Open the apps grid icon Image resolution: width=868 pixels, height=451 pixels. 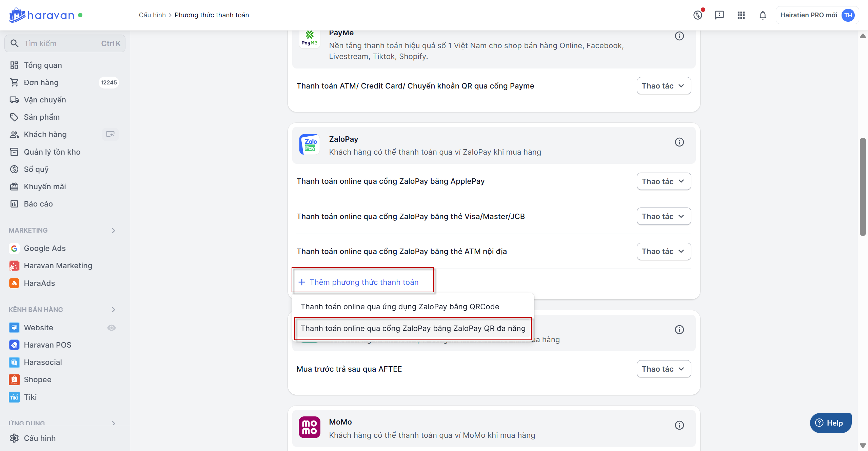pyautogui.click(x=741, y=15)
